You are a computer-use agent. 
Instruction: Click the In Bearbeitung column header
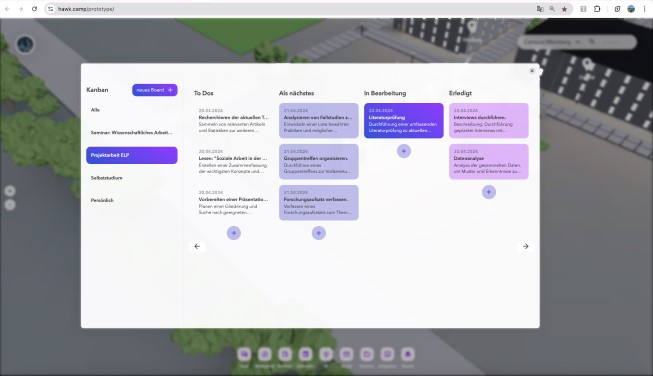[385, 93]
